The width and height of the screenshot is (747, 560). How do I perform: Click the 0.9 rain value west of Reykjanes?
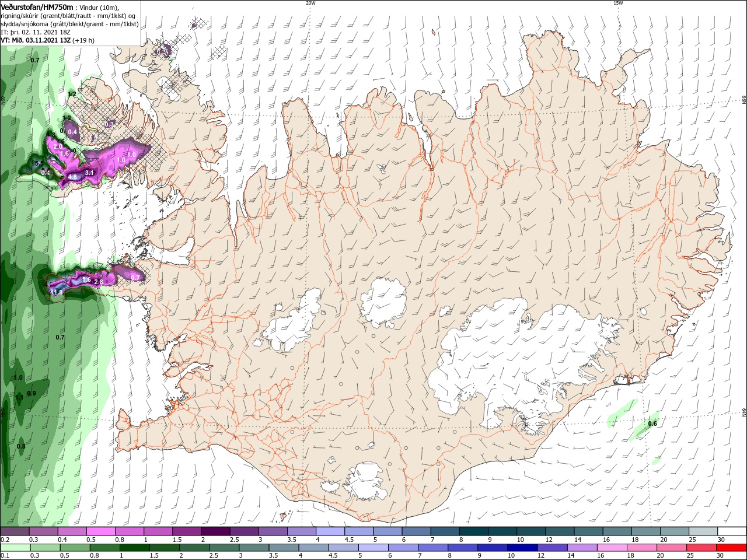tap(32, 394)
